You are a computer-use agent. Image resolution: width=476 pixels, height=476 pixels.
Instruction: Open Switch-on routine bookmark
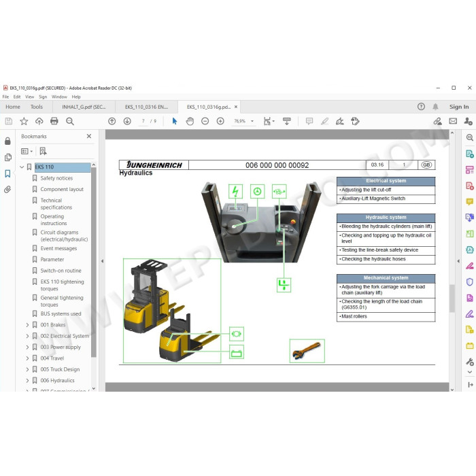61,271
